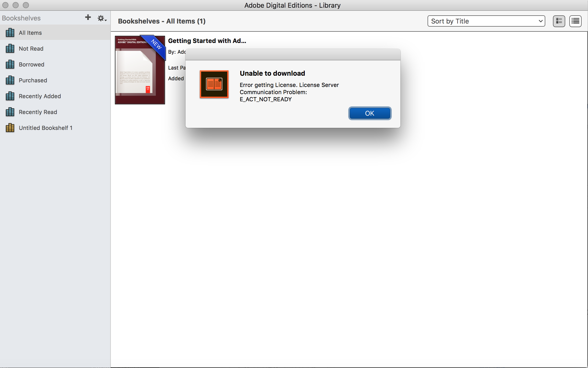
Task: Click the Bookshelves panel header label
Action: pos(21,18)
